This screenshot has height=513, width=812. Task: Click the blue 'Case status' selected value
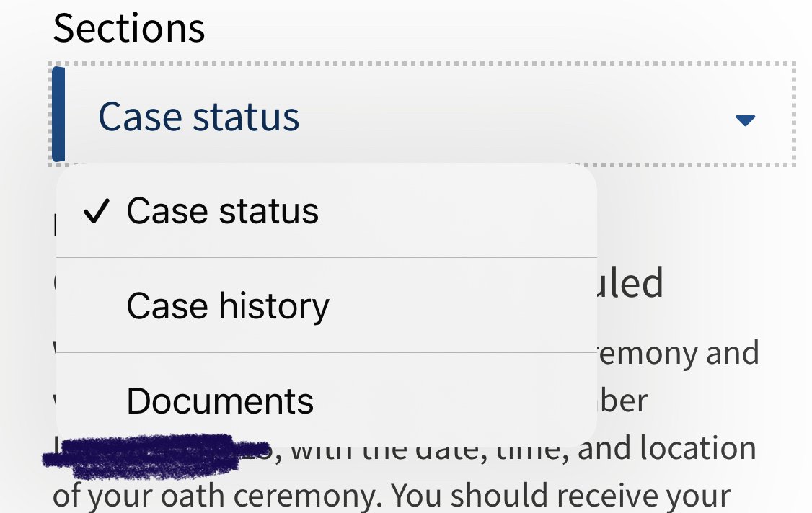(199, 117)
